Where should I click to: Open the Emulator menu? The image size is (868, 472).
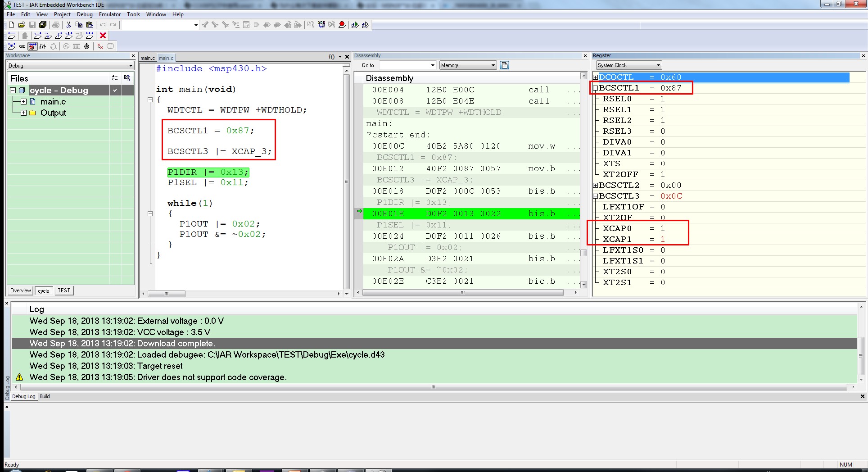point(110,14)
